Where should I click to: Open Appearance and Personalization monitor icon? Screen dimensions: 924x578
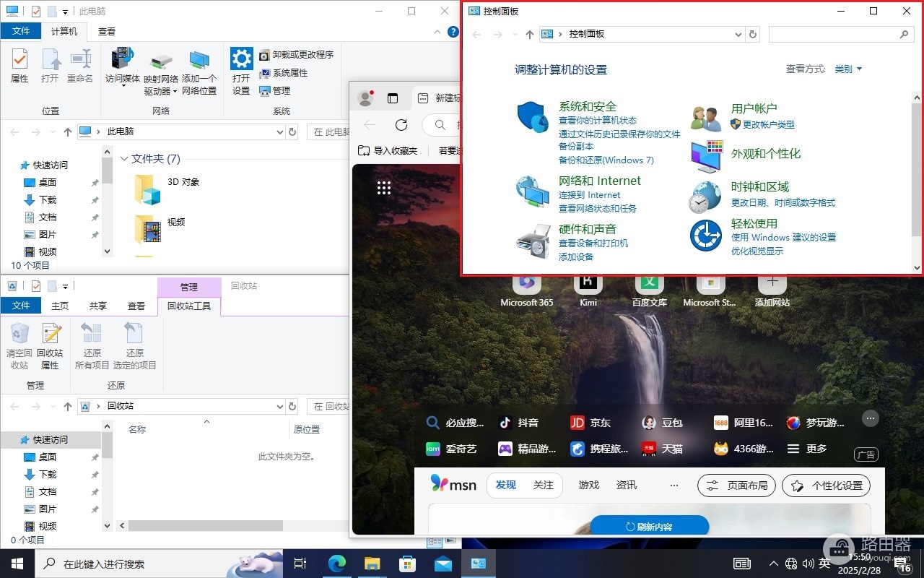coord(706,157)
